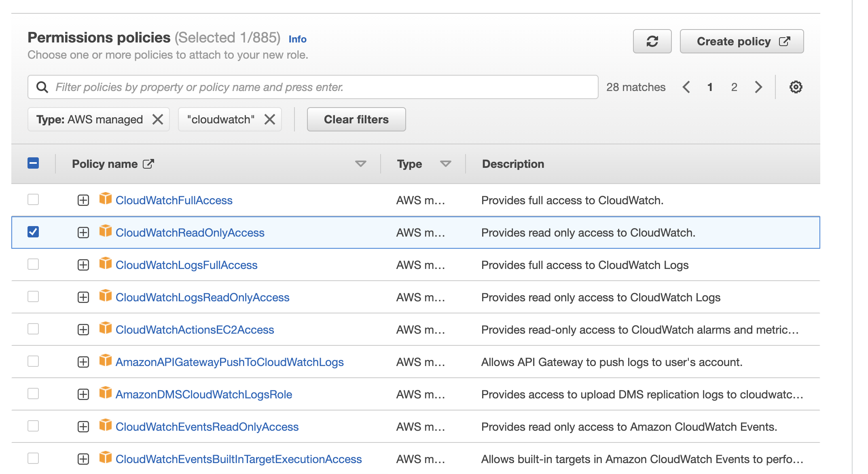This screenshot has width=868, height=474.
Task: Open the CloudWatchEventsReadOnlyAccess policy link
Action: 207,427
